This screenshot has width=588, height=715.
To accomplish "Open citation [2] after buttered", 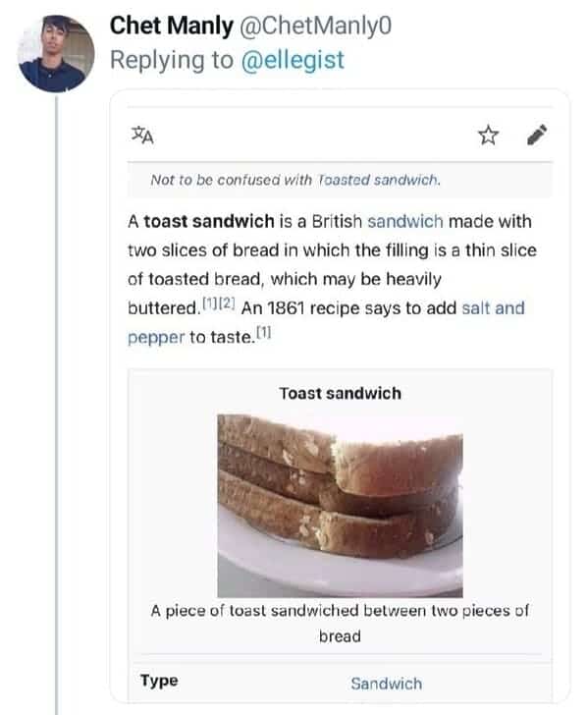I will [x=227, y=302].
